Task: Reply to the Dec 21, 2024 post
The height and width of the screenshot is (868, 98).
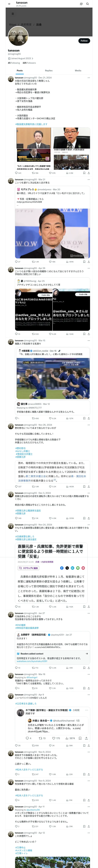Action: [x=17, y=173]
